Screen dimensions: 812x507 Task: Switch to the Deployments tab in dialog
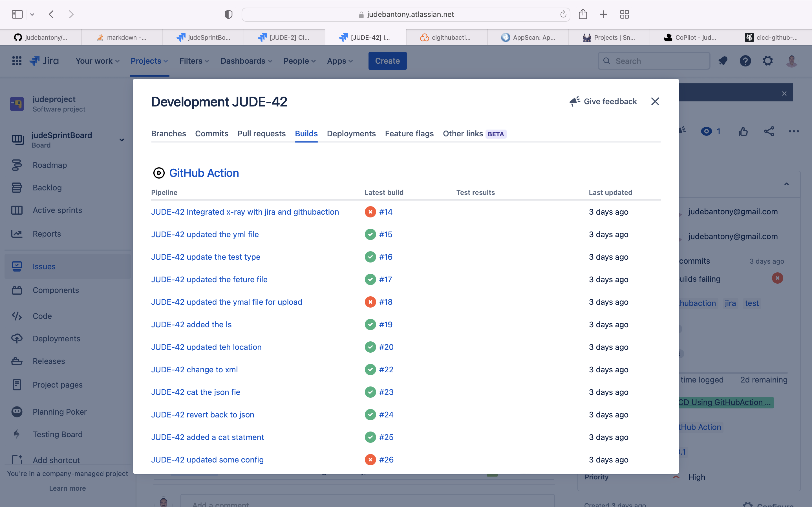(351, 134)
